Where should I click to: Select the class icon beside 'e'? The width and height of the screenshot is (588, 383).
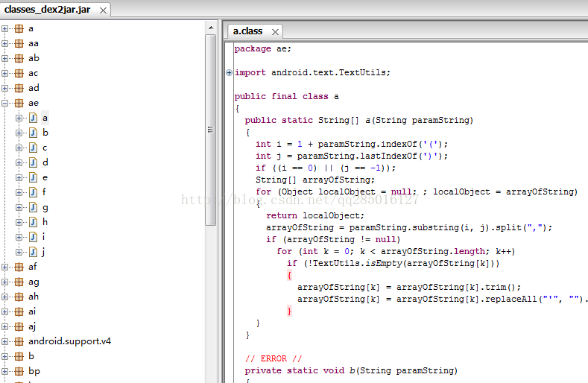(33, 177)
